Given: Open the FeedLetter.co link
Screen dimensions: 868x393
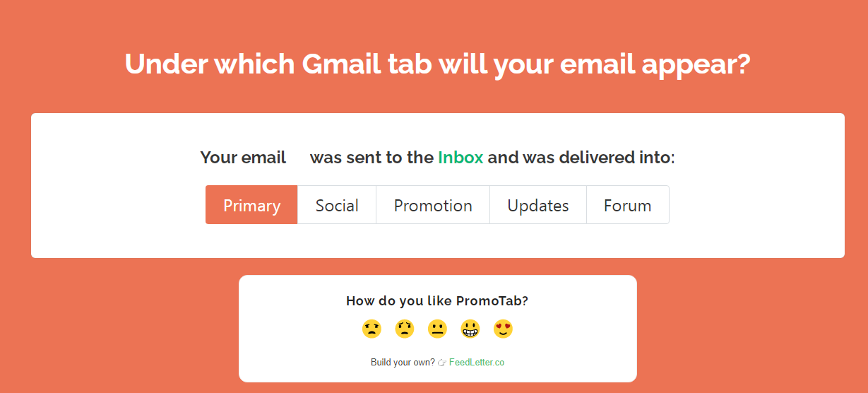Looking at the screenshot, I should pyautogui.click(x=477, y=363).
